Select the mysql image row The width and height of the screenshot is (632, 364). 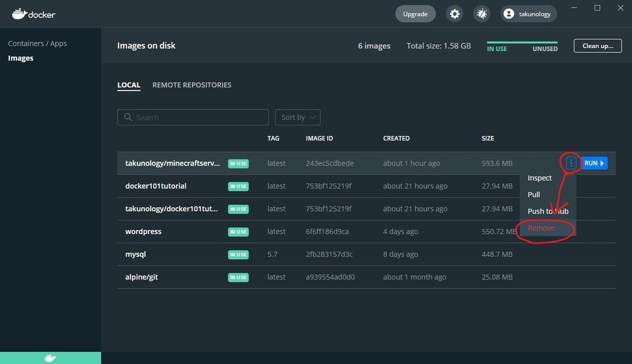pos(366,254)
